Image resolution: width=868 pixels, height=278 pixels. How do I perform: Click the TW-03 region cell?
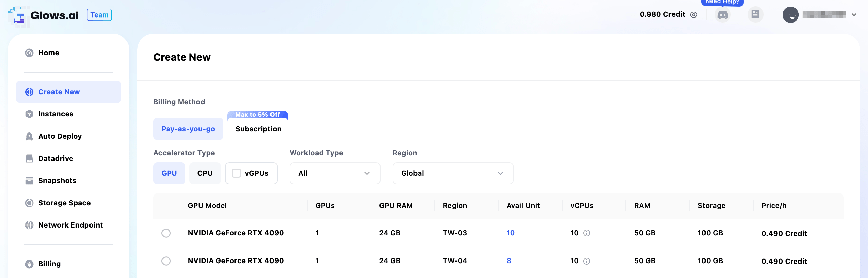455,233
